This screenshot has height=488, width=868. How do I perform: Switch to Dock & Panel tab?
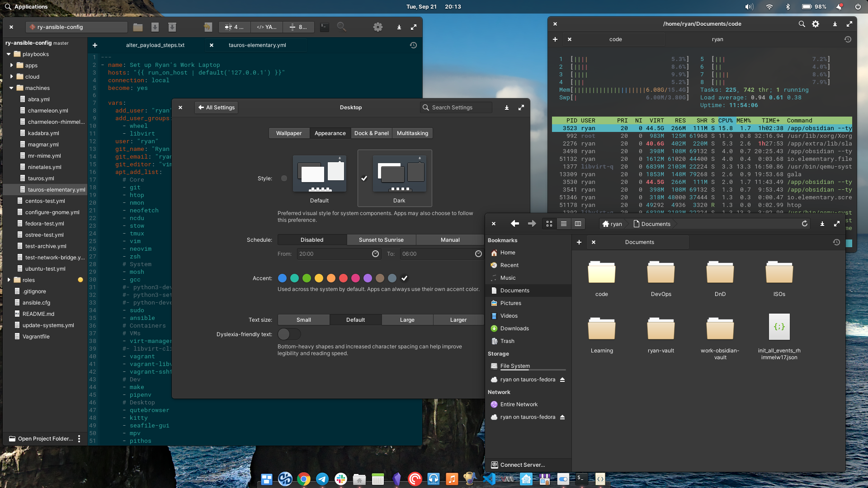pos(371,133)
